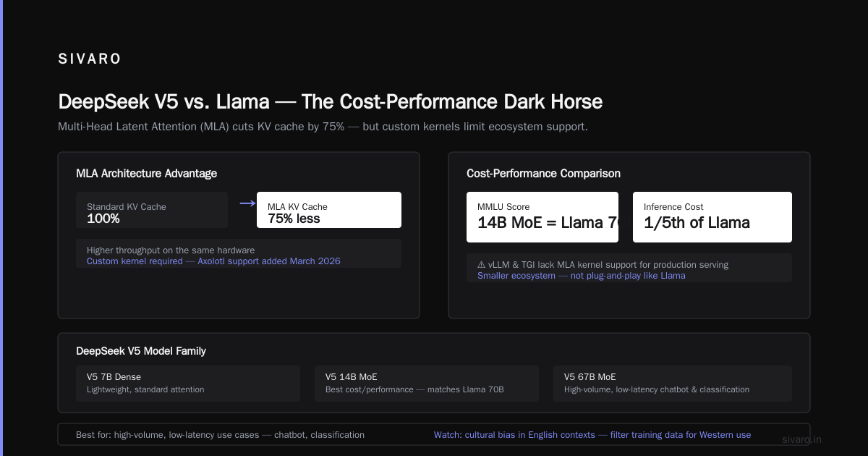
Task: Click 'High-volume, low-latency chatbot & classification' text
Action: click(x=657, y=389)
